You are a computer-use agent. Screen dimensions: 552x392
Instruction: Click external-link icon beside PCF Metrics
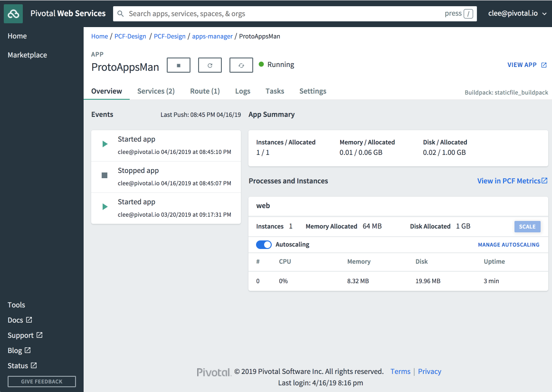click(544, 181)
